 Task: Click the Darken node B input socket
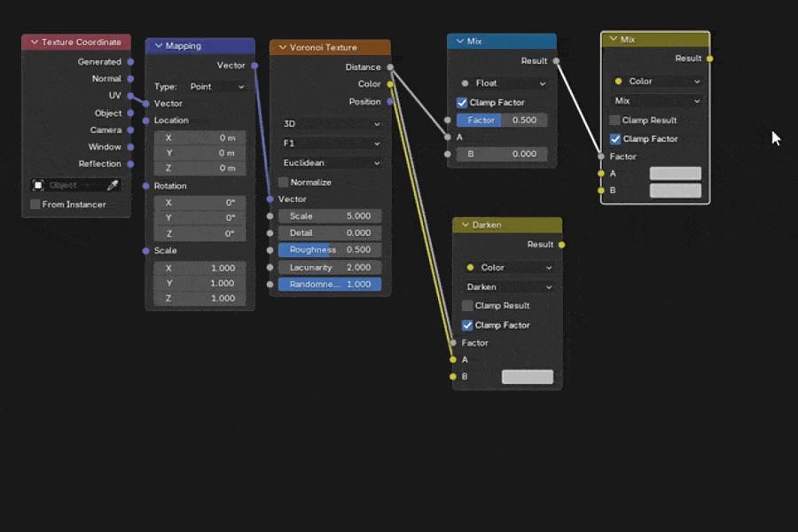coord(453,377)
